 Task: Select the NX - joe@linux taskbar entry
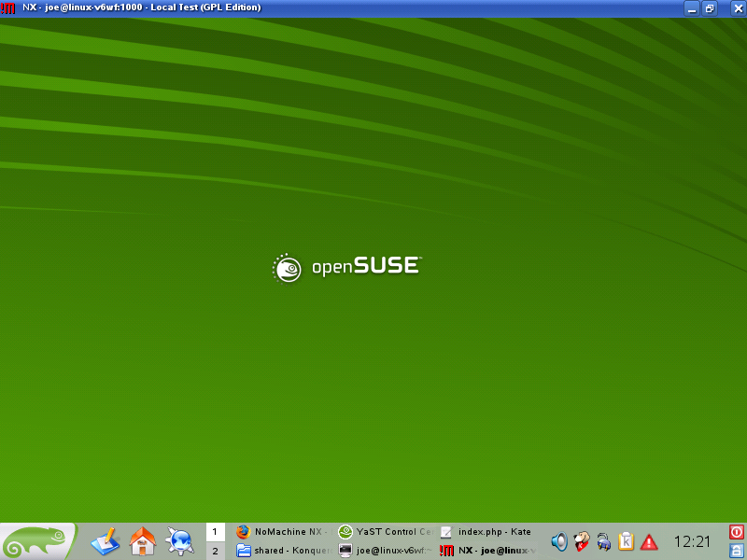pyautogui.click(x=486, y=551)
